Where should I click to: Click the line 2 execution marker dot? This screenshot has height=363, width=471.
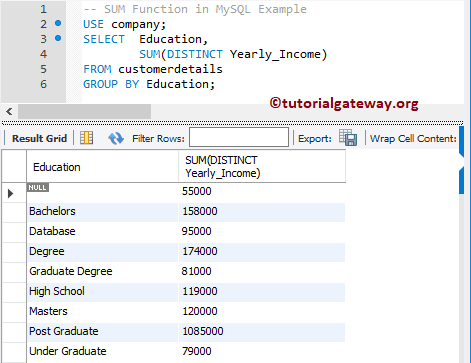[58, 23]
